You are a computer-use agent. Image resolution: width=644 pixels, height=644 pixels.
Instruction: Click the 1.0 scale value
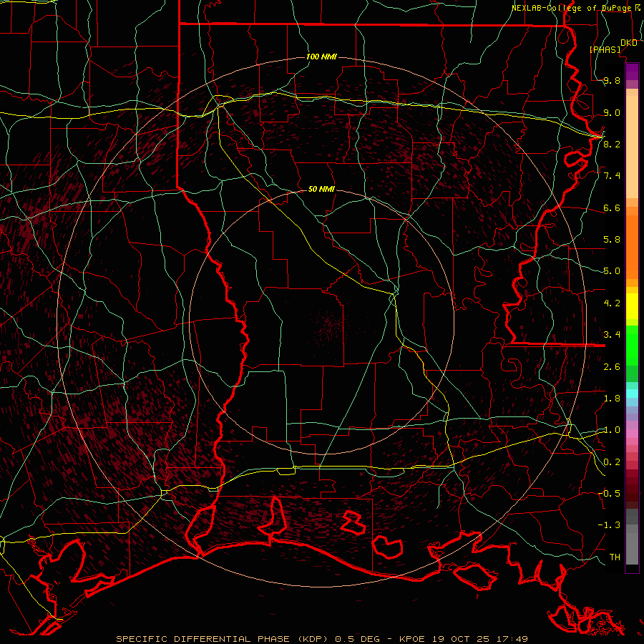612,430
